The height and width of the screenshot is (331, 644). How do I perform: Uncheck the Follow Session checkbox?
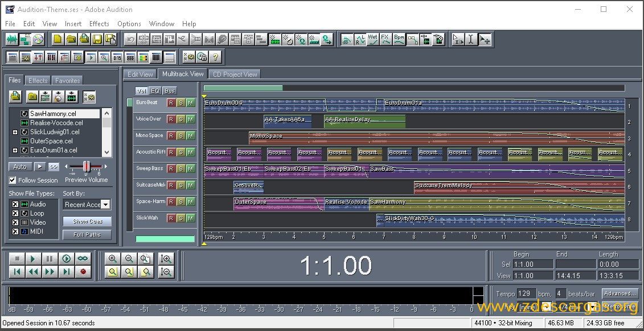[x=13, y=180]
